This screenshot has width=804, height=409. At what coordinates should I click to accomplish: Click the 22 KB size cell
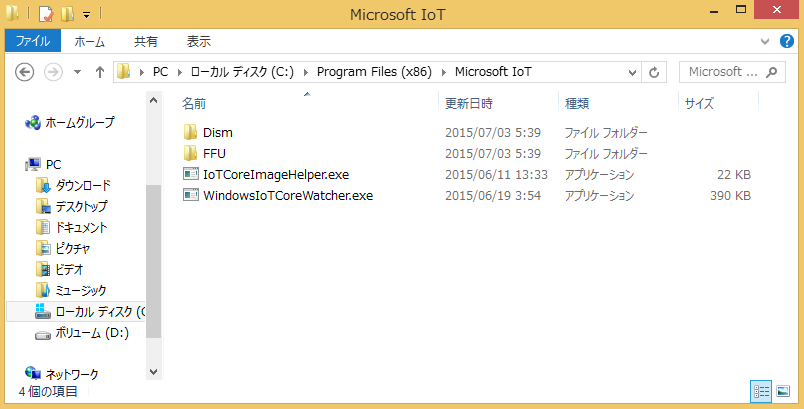(x=734, y=175)
